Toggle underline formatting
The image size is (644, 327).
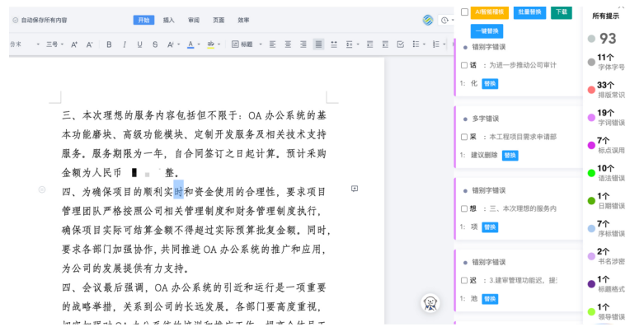tap(139, 44)
